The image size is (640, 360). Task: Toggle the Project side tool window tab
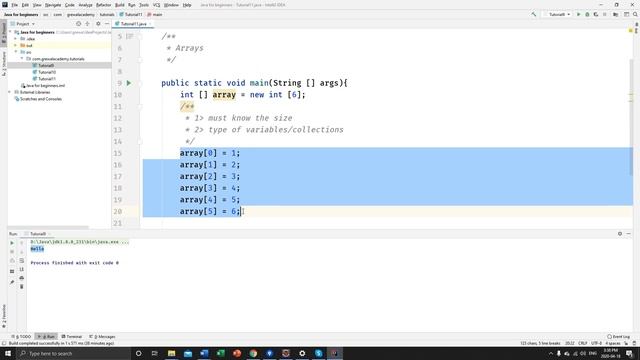4,32
